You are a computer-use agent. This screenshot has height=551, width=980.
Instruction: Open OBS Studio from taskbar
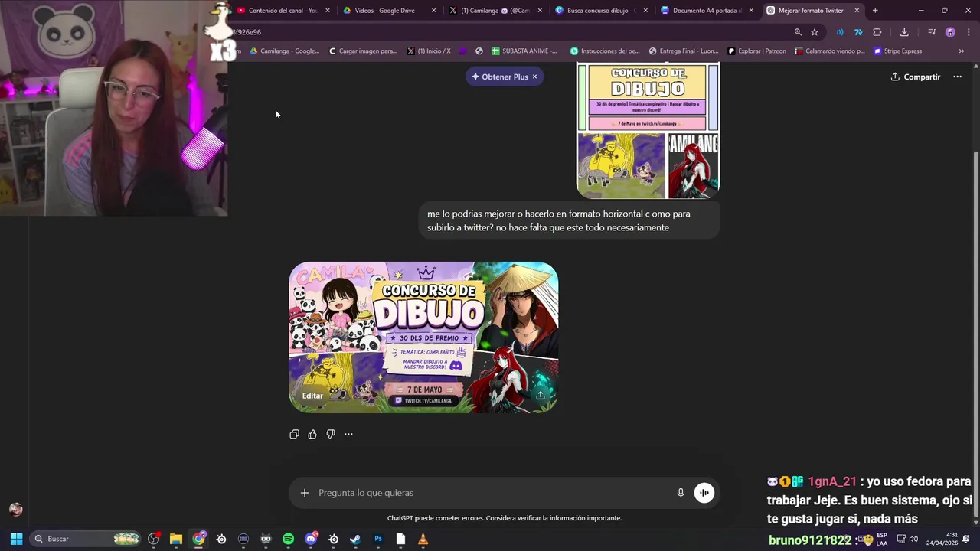tap(154, 539)
